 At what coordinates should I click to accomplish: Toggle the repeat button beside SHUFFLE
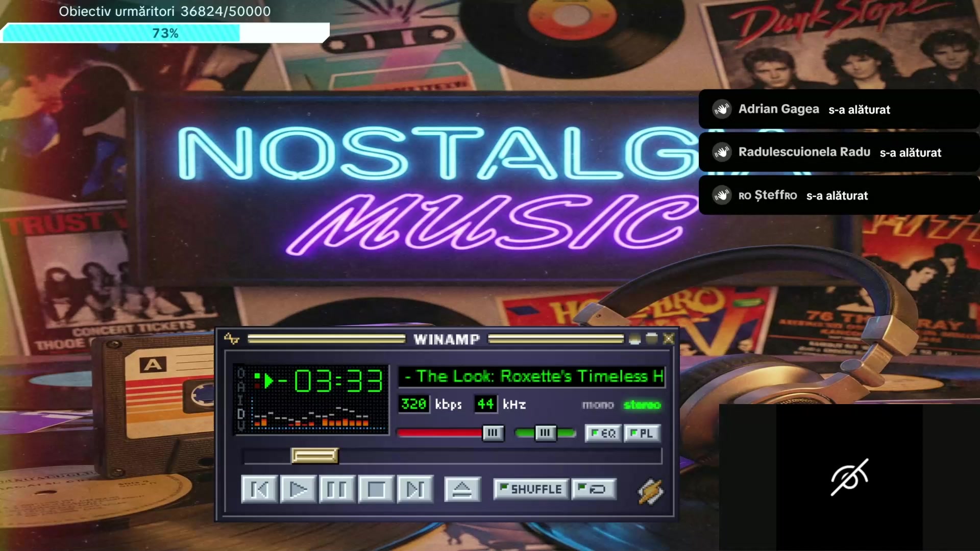pyautogui.click(x=594, y=489)
